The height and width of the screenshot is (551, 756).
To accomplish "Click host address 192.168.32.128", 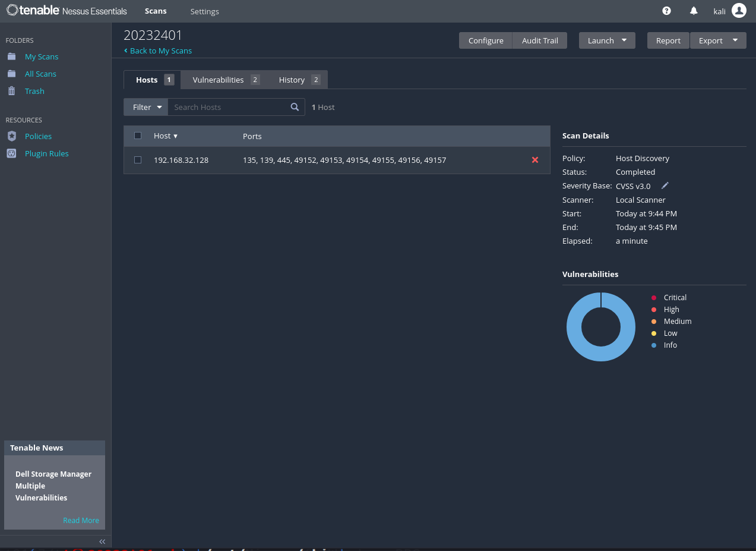I will pyautogui.click(x=181, y=160).
